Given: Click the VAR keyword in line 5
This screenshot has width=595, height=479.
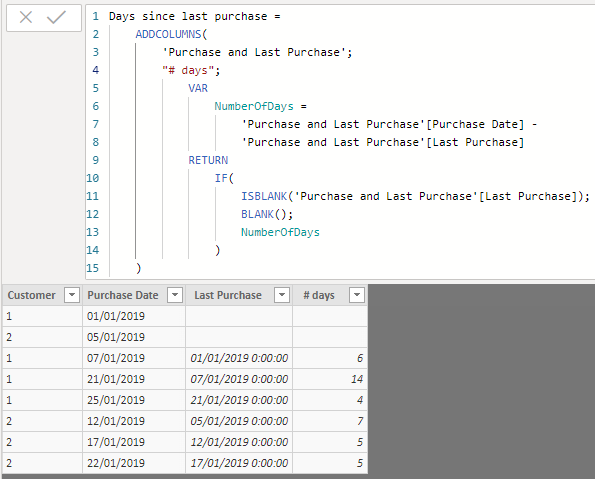Looking at the screenshot, I should coord(198,88).
